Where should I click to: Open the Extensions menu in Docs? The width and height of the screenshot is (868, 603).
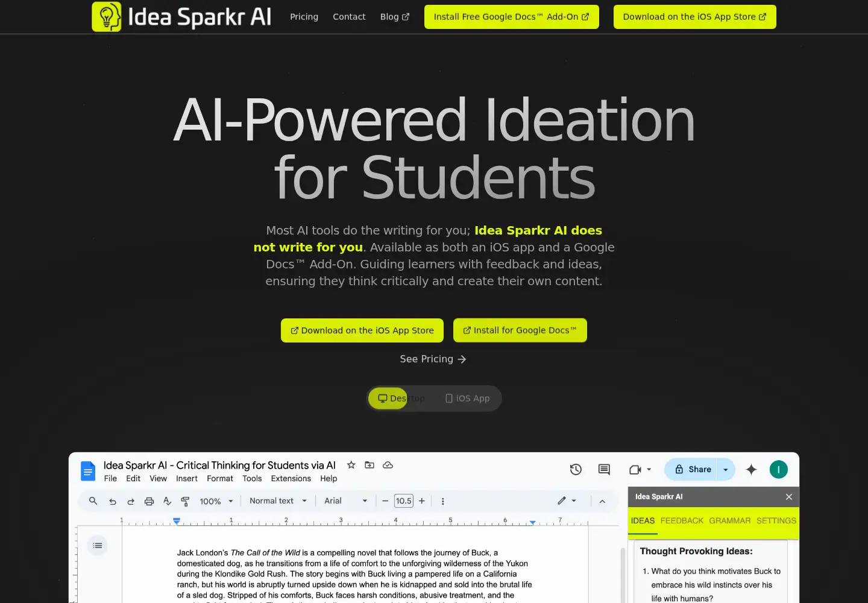click(291, 479)
